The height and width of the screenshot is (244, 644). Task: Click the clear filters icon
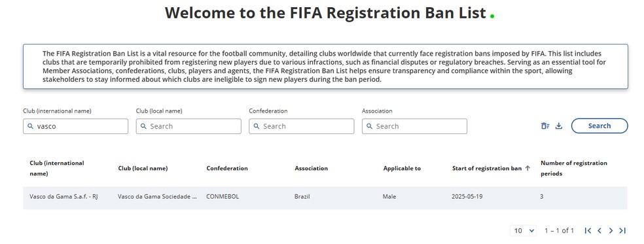click(545, 126)
